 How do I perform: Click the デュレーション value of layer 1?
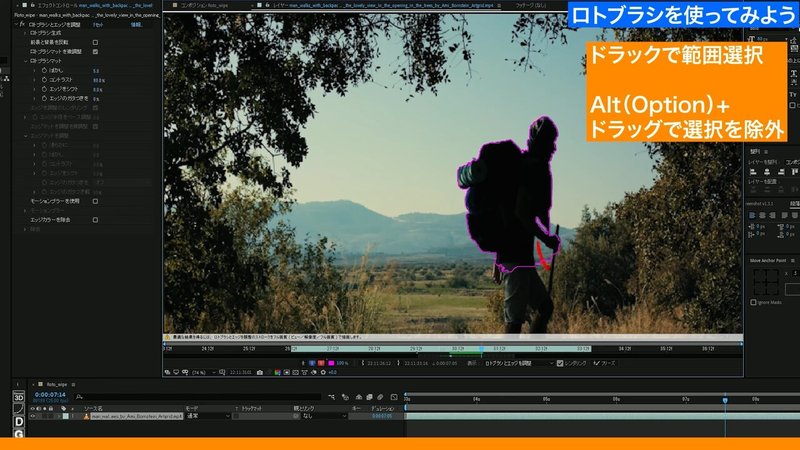click(381, 416)
